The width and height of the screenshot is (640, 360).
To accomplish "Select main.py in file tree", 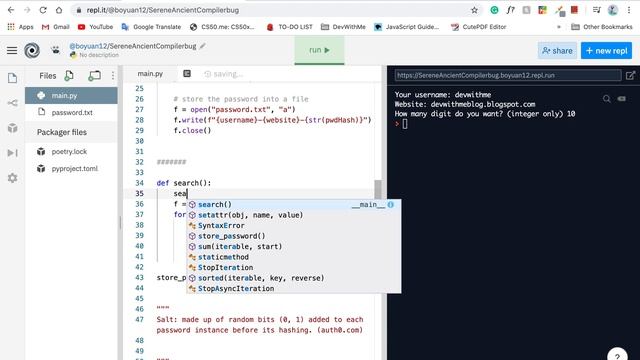I will click(x=71, y=96).
